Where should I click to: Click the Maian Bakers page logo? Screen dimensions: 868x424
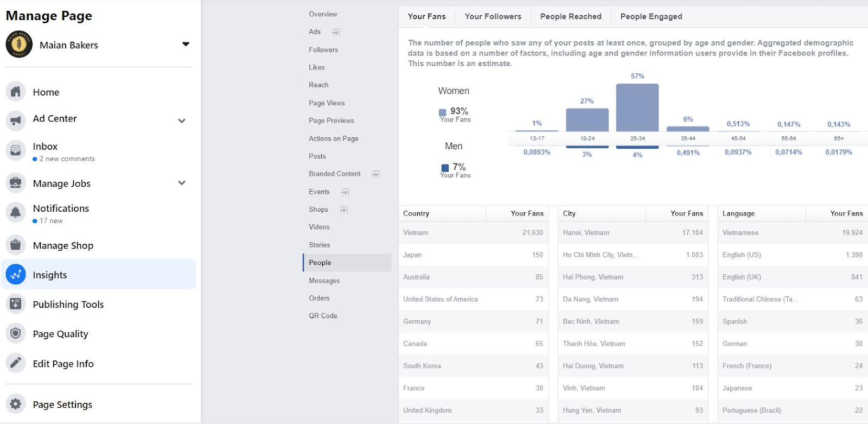coord(19,45)
